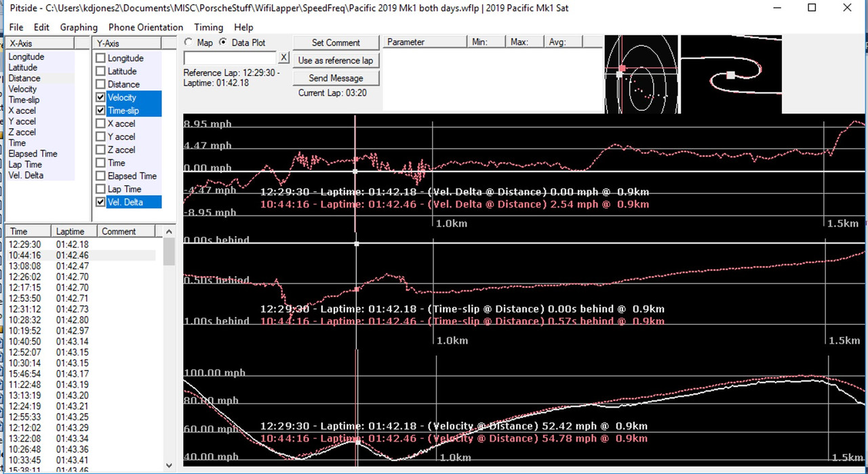Check the Z accel Y-Axis checkbox
This screenshot has width=868, height=474.
[x=100, y=150]
